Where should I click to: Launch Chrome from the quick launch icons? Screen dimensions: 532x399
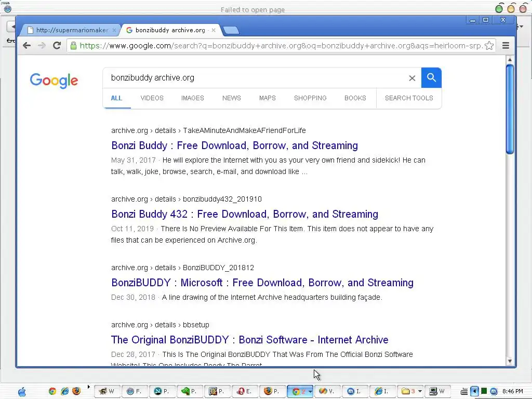pos(52,391)
